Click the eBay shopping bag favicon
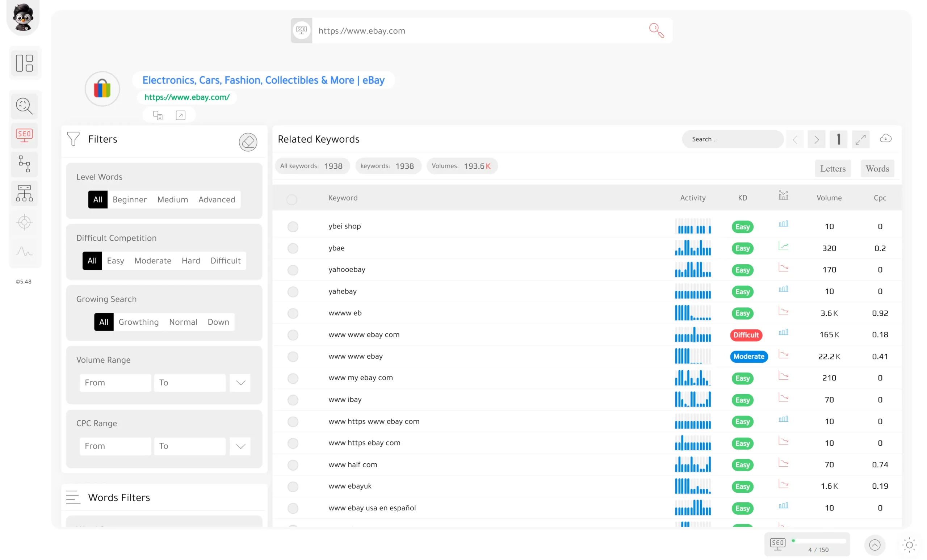 coord(102,89)
